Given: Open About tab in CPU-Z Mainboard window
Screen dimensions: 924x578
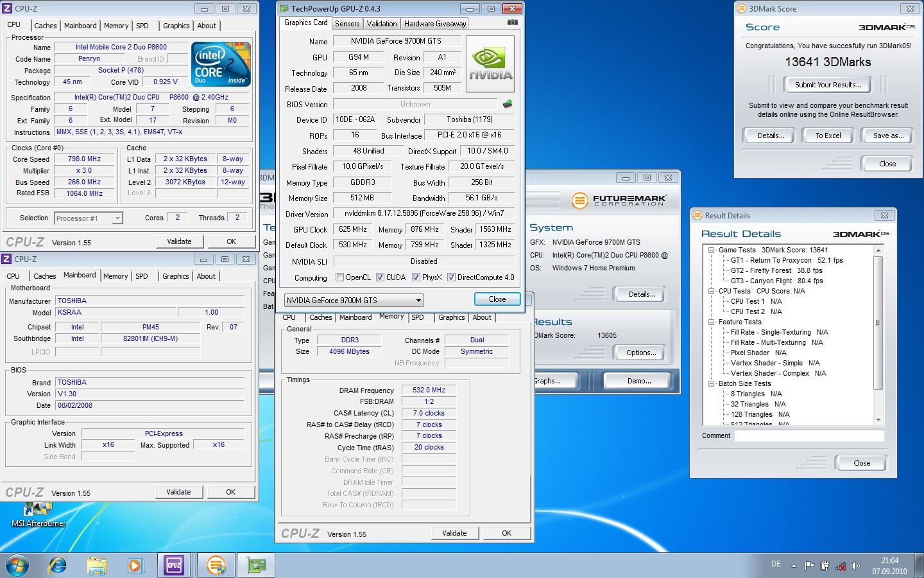Looking at the screenshot, I should tap(206, 276).
